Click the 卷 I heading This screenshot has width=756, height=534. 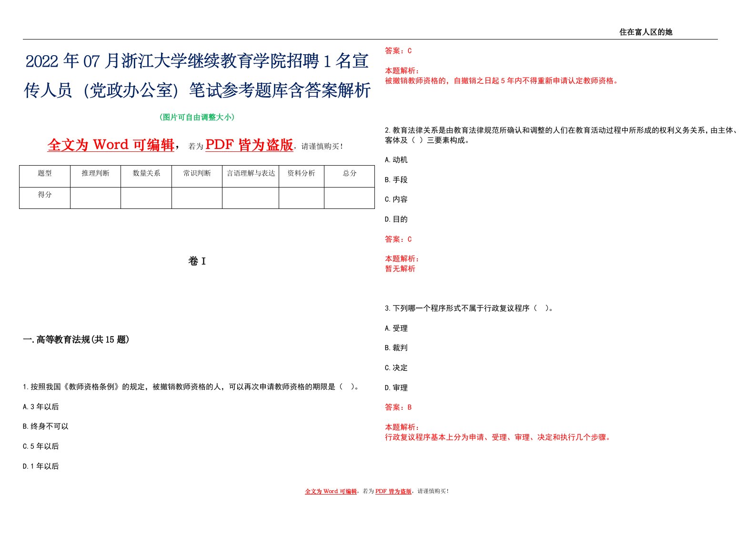pyautogui.click(x=197, y=261)
